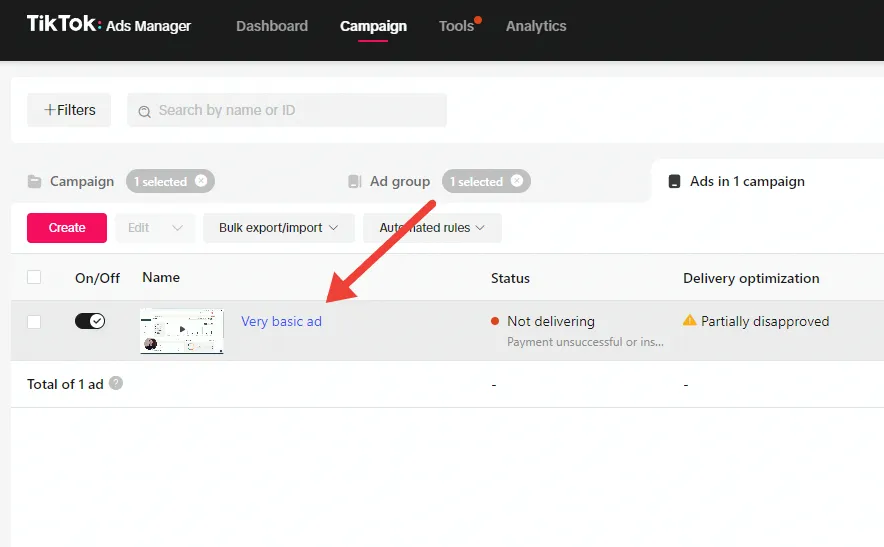Click the Status column header
Viewport: 884px width, 547px height.
[510, 278]
